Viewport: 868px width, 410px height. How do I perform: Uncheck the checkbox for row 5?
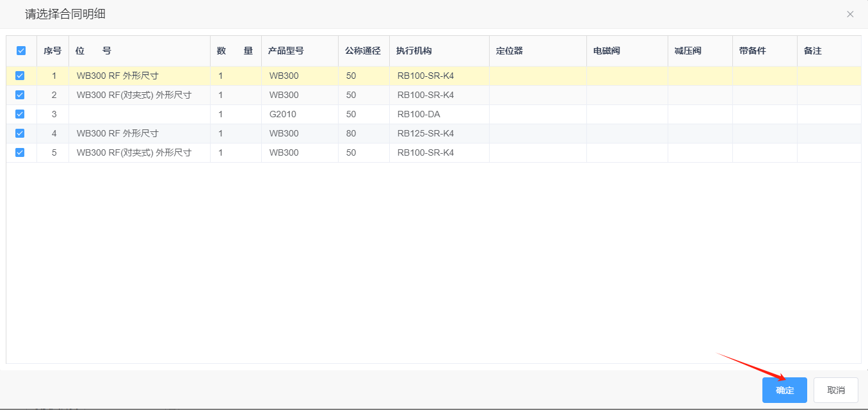(20, 152)
